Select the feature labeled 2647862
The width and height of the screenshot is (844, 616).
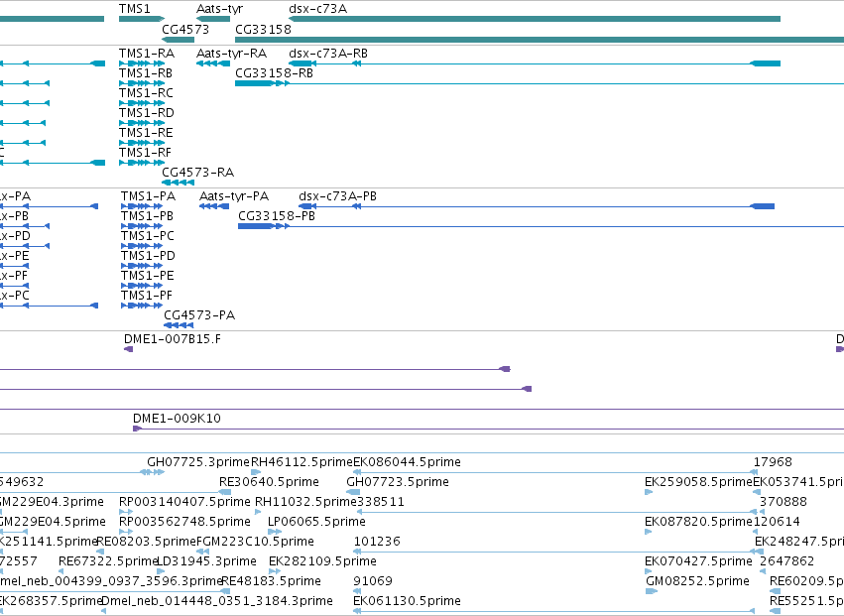786,561
